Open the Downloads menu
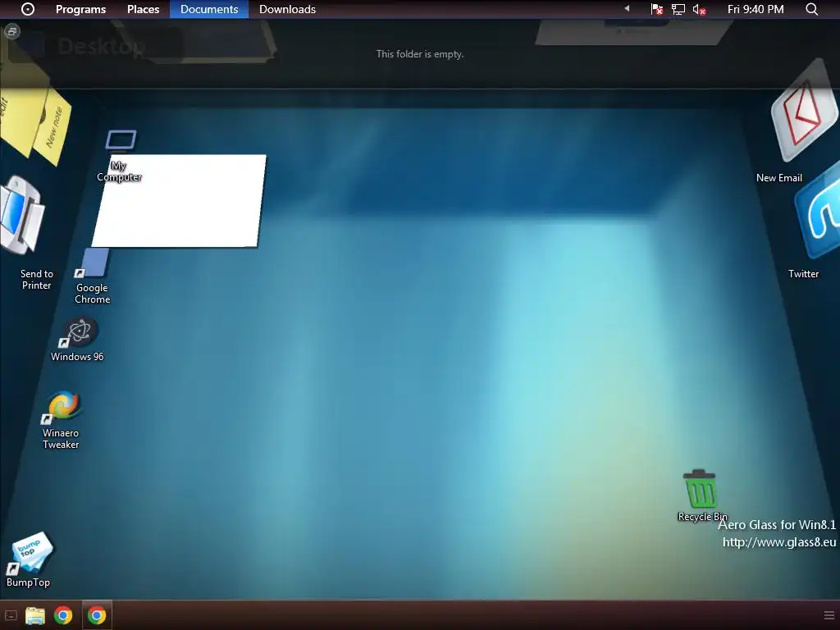Screen dimensions: 840x630 [287, 9]
